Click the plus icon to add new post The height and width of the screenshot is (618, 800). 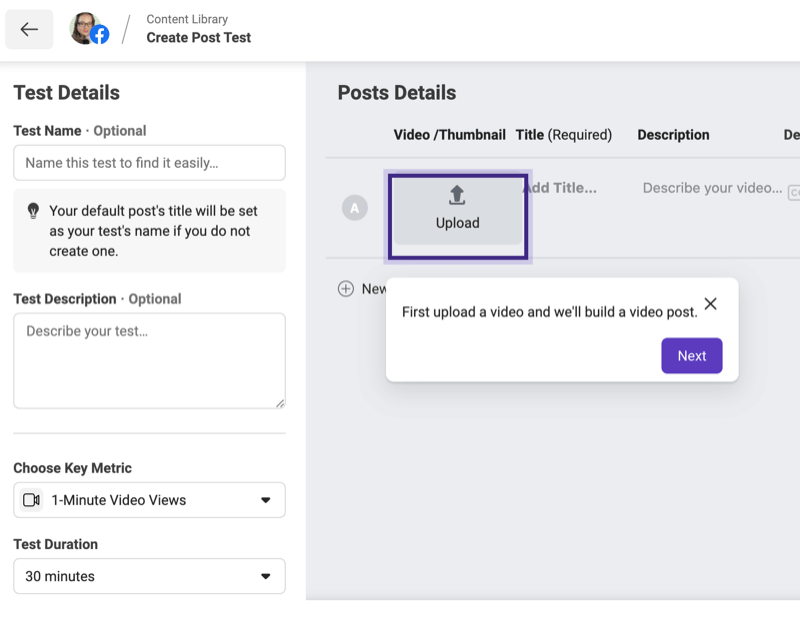coord(346,289)
